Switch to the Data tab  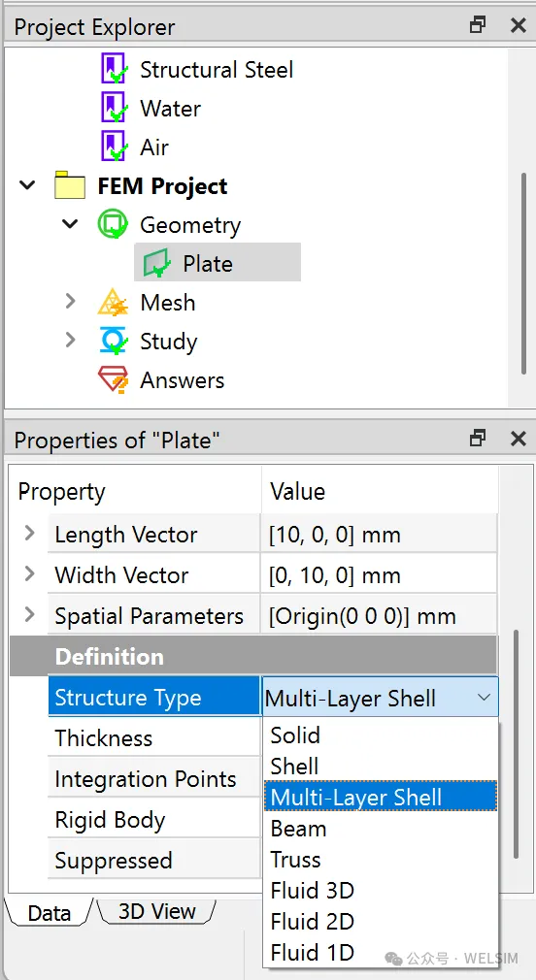click(49, 913)
